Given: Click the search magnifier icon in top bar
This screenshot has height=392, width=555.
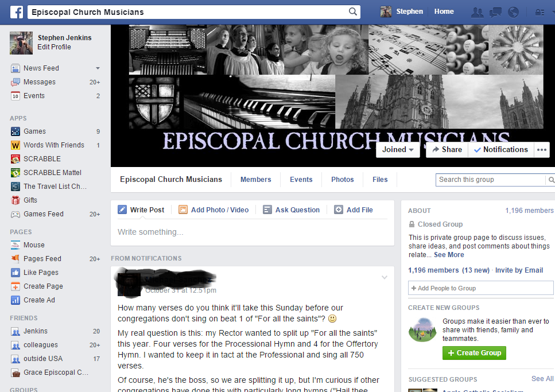Looking at the screenshot, I should 352,11.
